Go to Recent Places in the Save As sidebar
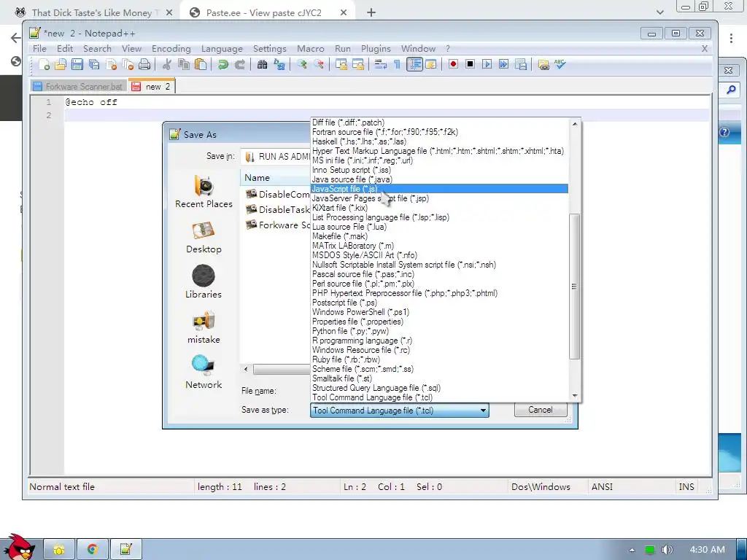This screenshot has height=560, width=747. (204, 192)
